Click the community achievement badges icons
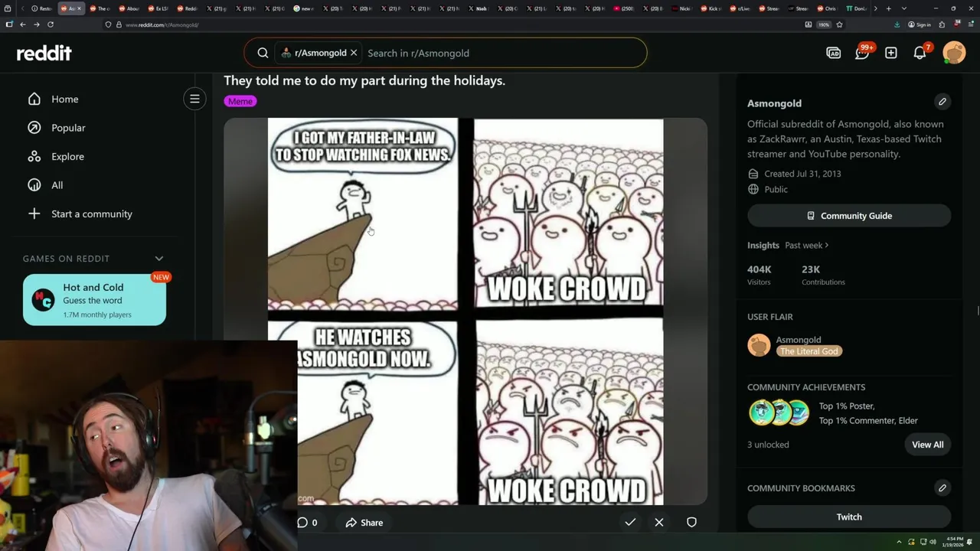This screenshot has width=980, height=551. [779, 412]
